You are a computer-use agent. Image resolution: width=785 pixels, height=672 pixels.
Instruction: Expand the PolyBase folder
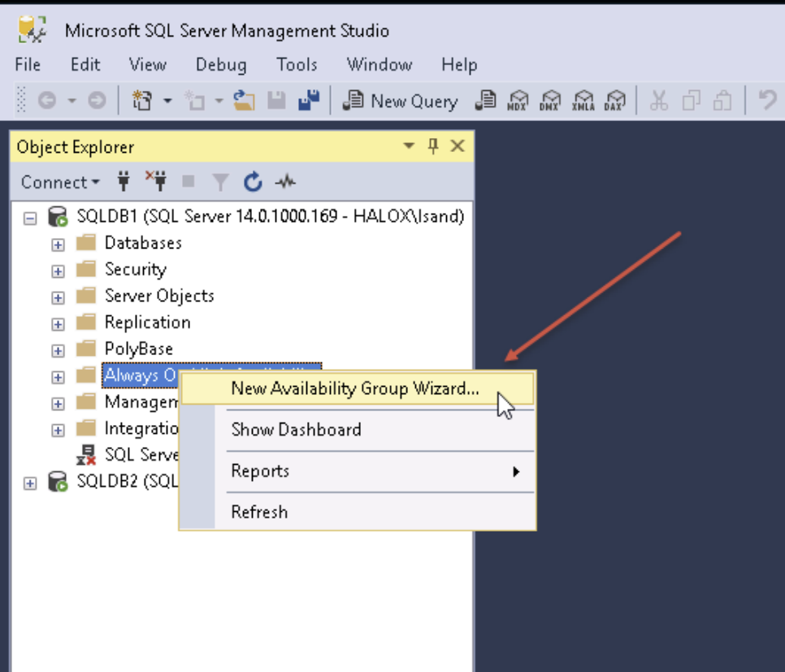pyautogui.click(x=58, y=351)
